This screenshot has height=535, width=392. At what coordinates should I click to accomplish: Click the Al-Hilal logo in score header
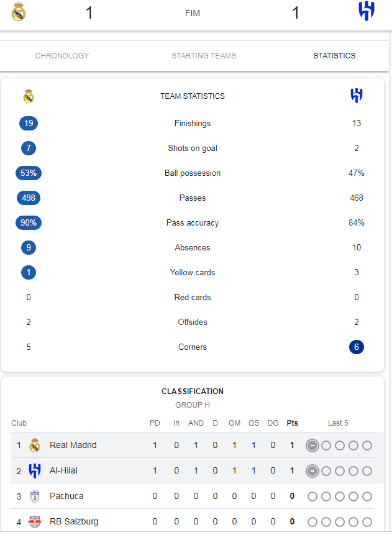367,11
